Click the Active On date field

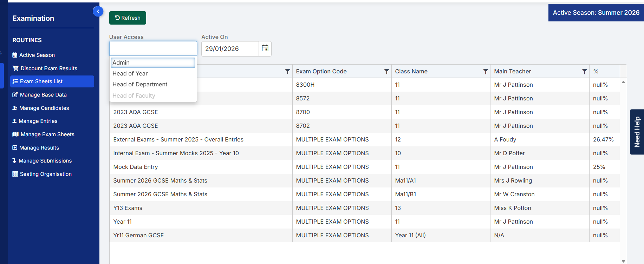[x=230, y=49]
